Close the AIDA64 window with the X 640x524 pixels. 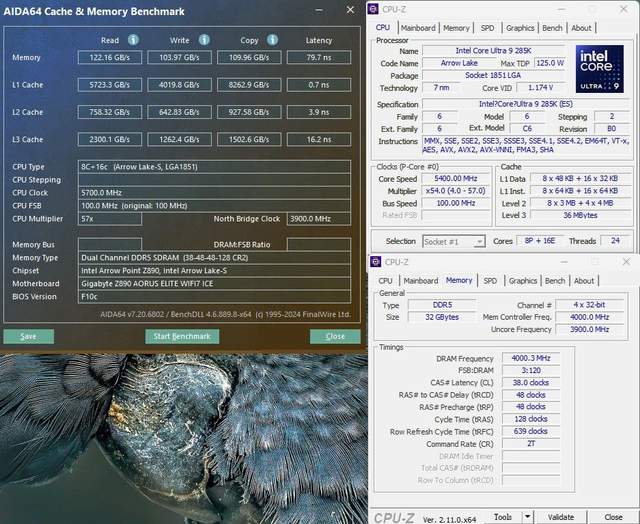pos(350,10)
